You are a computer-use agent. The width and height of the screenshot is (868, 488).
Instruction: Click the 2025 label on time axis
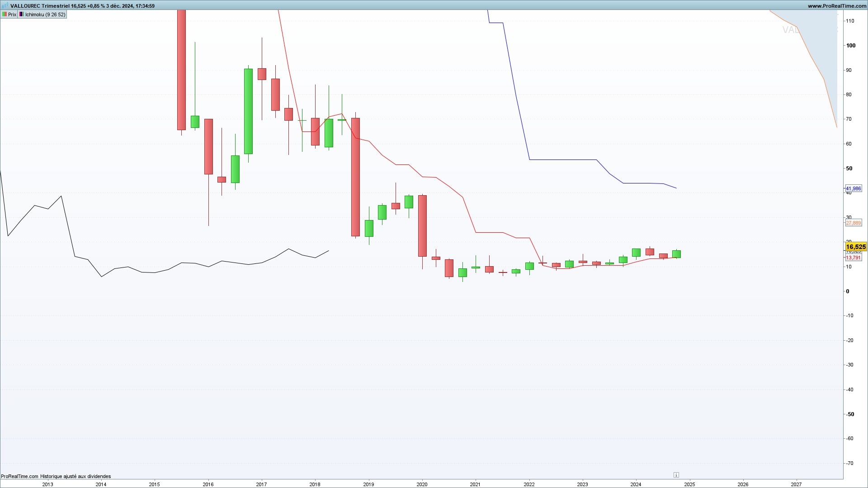[689, 484]
